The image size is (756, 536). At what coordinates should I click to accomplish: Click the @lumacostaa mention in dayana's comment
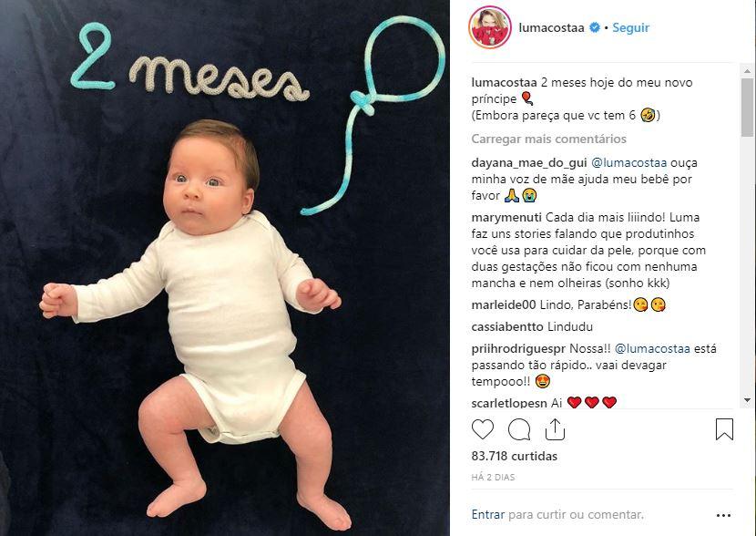pyautogui.click(x=628, y=163)
